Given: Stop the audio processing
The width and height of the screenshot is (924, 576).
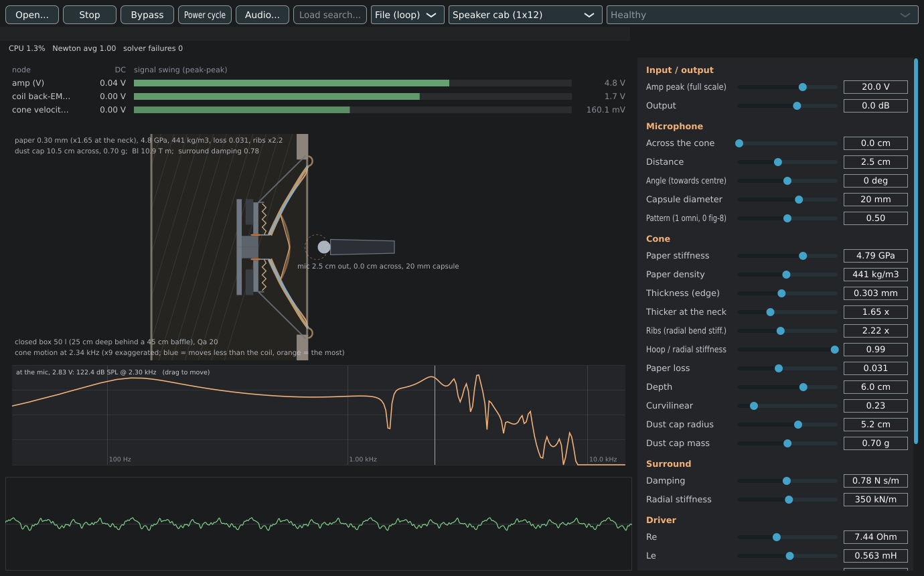Looking at the screenshot, I should click(90, 15).
